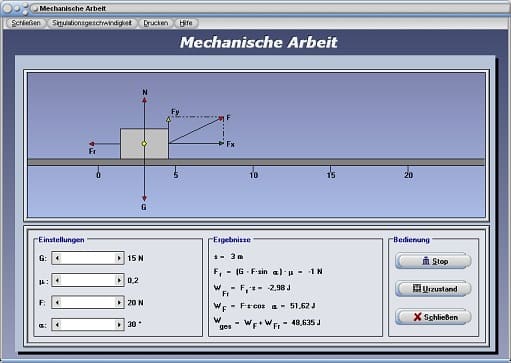Click the 'Mechanische Arbeit' heading
The height and width of the screenshot is (363, 511).
tap(259, 42)
